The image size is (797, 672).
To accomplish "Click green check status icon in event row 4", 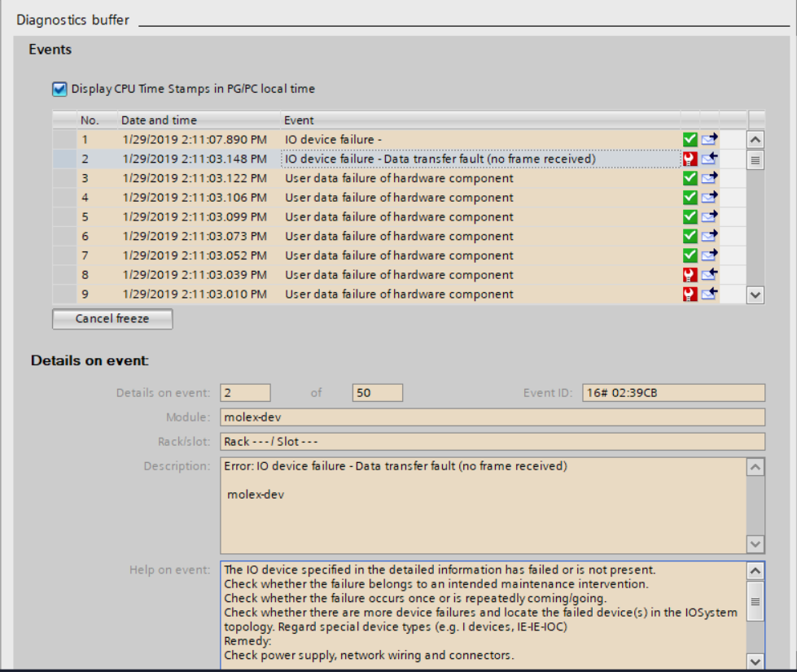I will point(690,197).
